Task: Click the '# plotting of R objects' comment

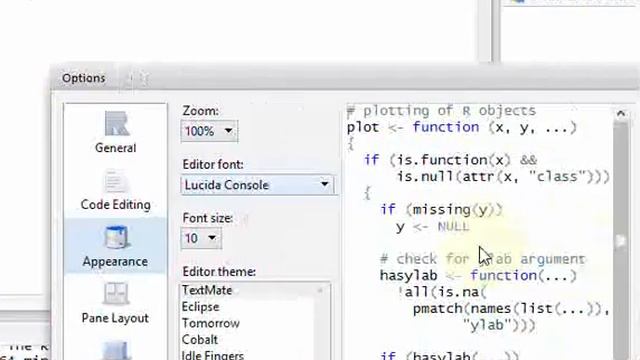Action: [441, 111]
